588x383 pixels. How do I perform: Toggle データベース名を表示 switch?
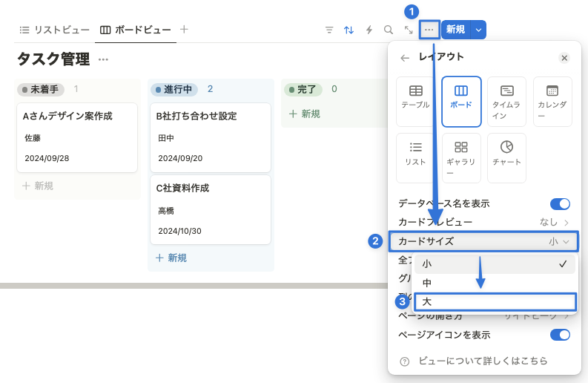[560, 204]
